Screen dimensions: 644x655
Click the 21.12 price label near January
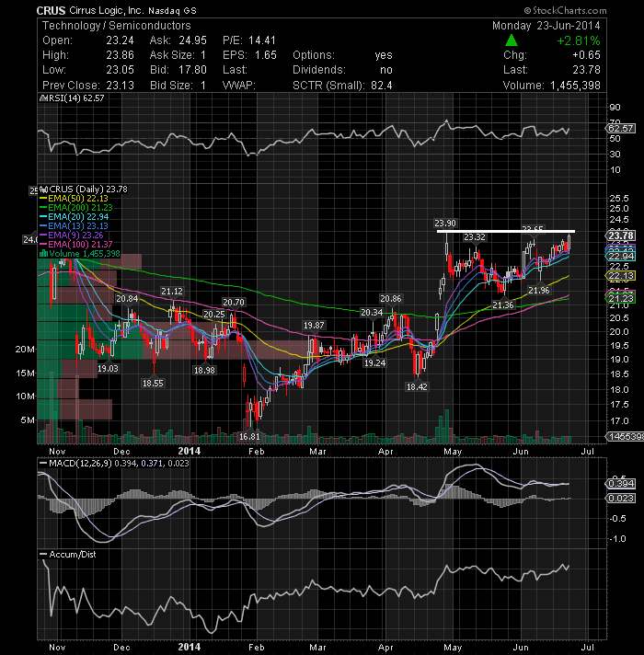tap(172, 291)
